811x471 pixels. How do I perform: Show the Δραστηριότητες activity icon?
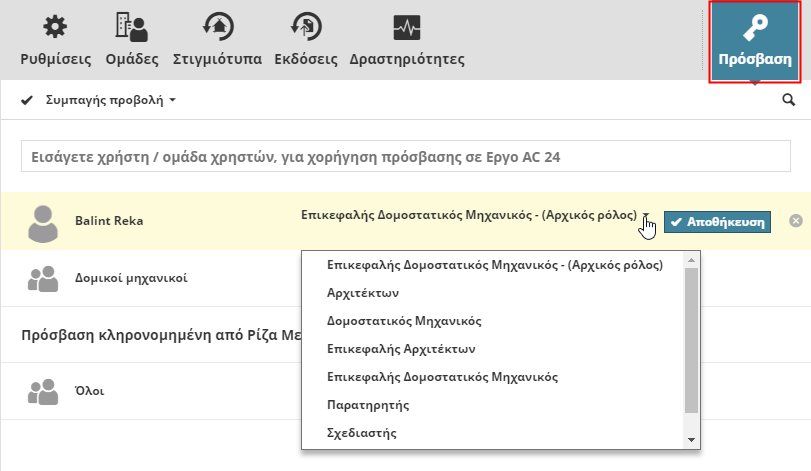click(407, 28)
